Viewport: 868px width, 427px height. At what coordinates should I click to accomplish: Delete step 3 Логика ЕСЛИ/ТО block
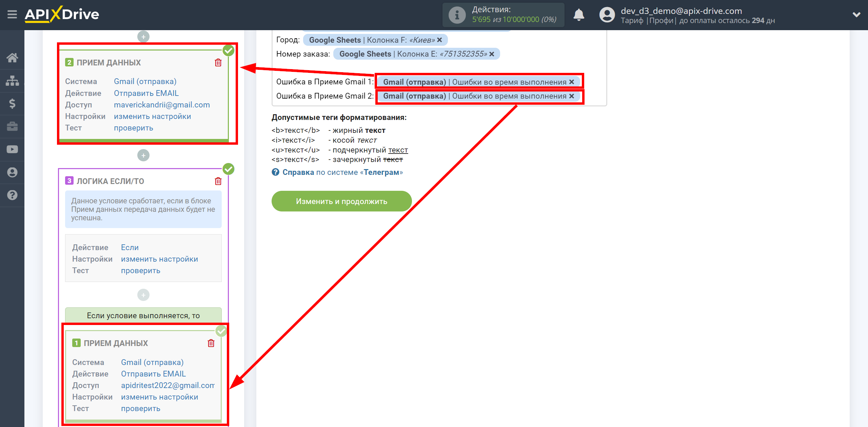coord(218,181)
